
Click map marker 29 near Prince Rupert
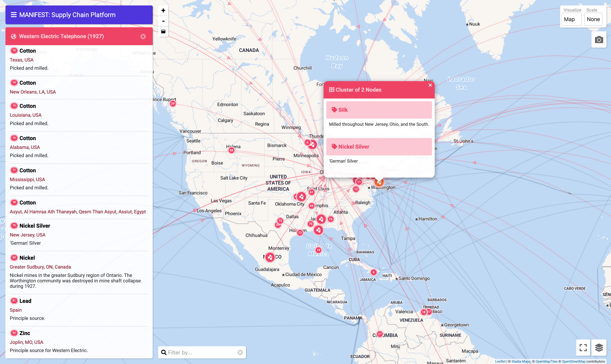tap(173, 103)
